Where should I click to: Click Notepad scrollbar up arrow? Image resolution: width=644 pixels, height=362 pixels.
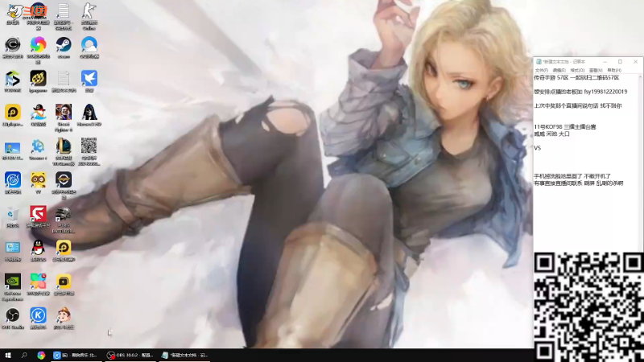point(641,77)
